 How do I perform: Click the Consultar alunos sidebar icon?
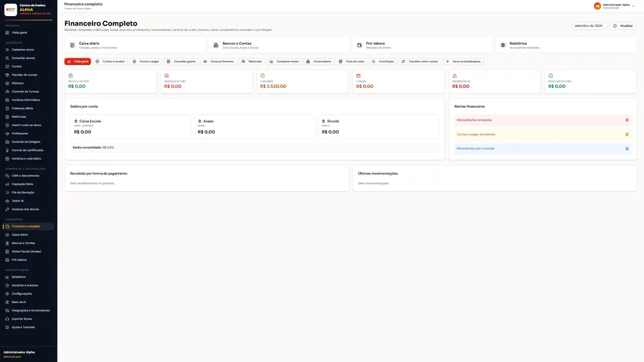[7, 58]
